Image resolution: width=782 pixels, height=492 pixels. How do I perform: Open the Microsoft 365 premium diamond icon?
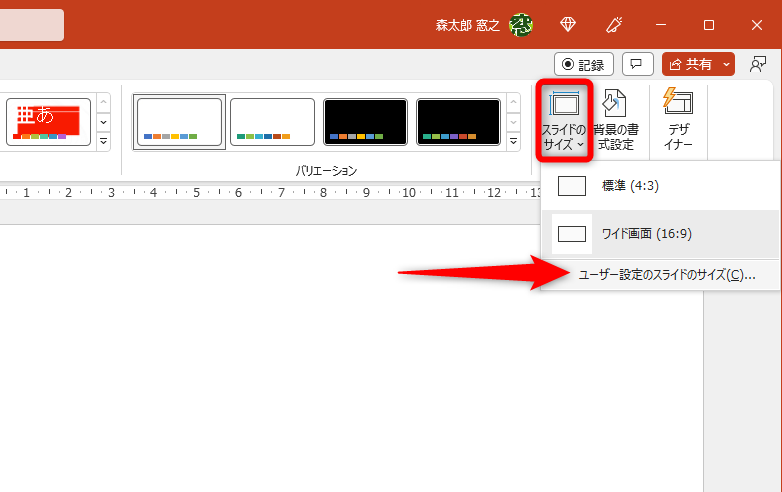tap(568, 24)
